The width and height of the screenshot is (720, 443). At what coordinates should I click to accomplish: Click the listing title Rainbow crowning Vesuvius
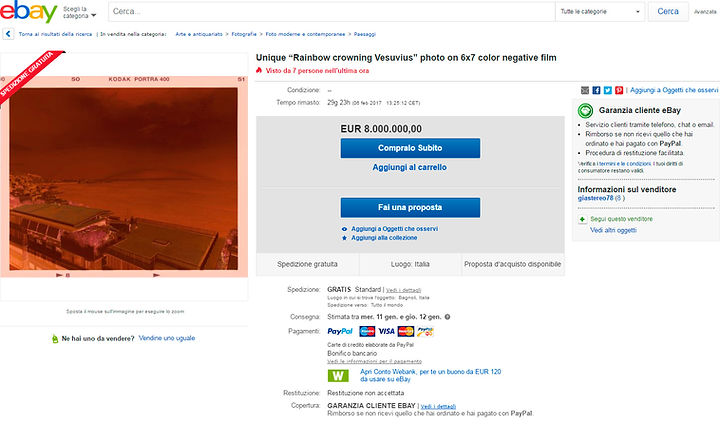[x=406, y=58]
